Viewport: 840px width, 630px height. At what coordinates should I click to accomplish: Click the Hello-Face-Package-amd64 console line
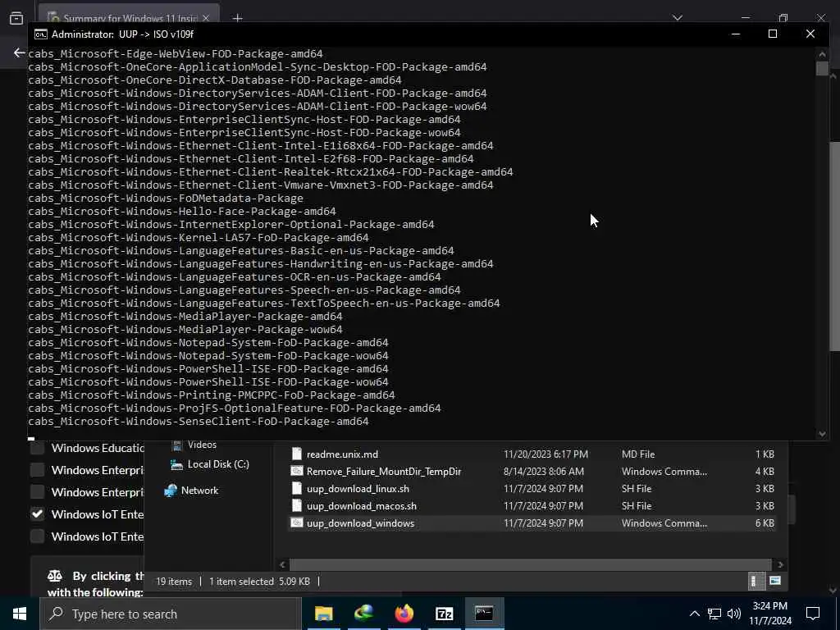[182, 212]
